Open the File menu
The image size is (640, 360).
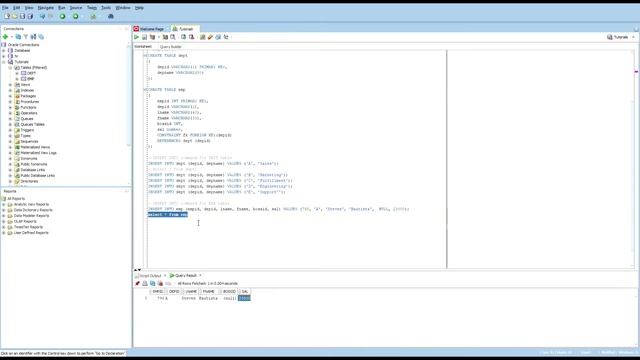5,8
